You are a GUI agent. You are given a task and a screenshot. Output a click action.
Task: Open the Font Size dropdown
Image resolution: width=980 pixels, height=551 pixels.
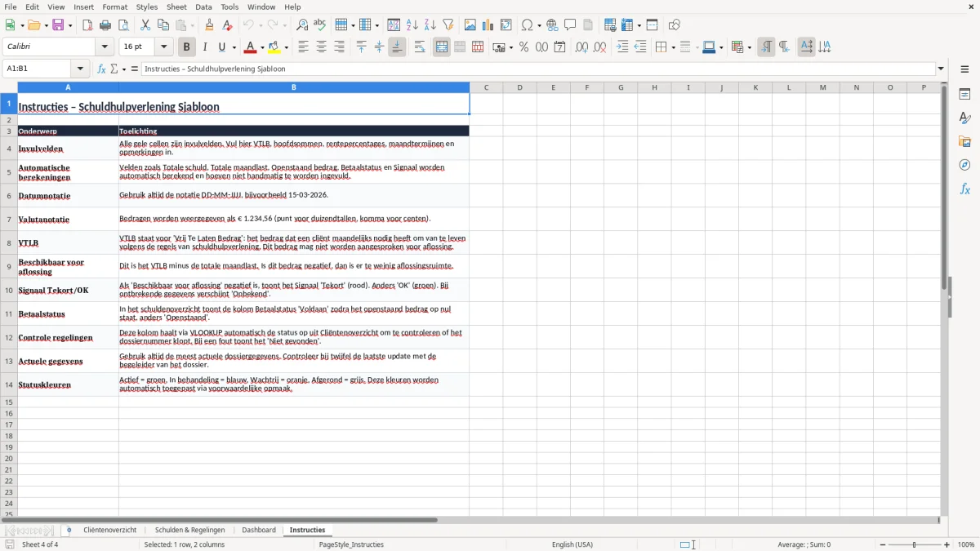(164, 47)
